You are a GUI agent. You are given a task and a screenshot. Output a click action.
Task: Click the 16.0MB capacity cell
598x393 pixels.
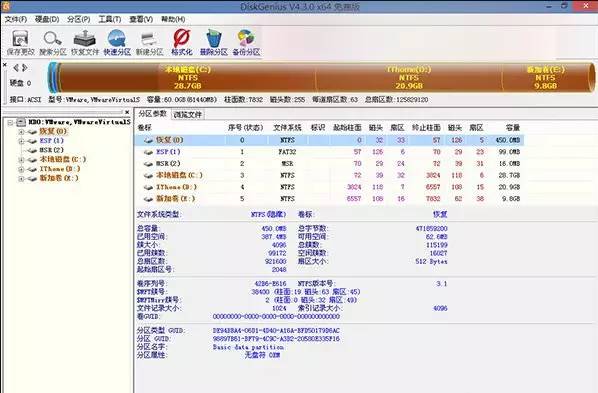click(509, 164)
